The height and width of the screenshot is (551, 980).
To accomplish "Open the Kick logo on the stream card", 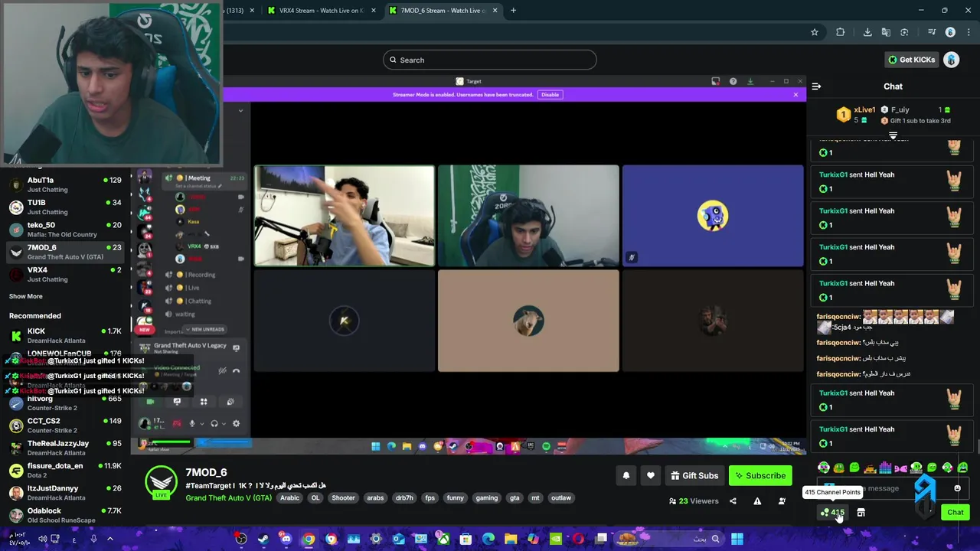I will tap(162, 481).
